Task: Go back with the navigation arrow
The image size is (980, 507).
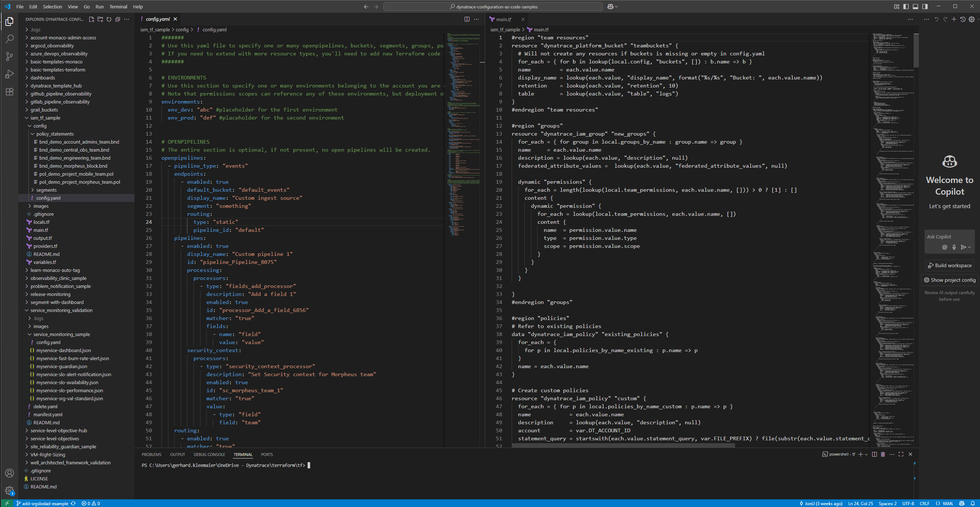Action: (x=366, y=7)
